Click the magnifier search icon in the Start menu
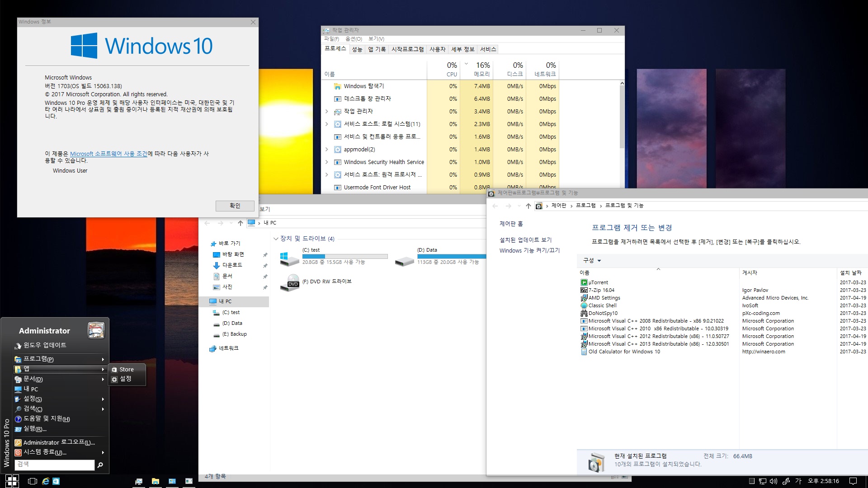Viewport: 868px width, 488px height. (x=100, y=465)
